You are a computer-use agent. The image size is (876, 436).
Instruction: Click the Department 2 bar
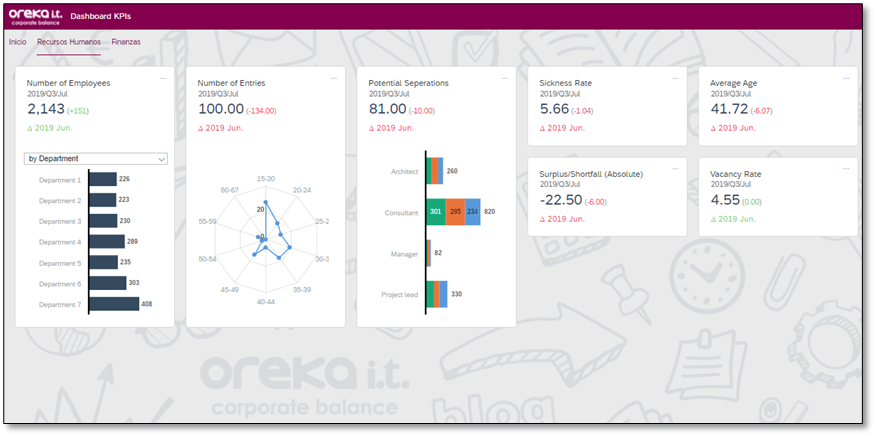pyautogui.click(x=103, y=200)
